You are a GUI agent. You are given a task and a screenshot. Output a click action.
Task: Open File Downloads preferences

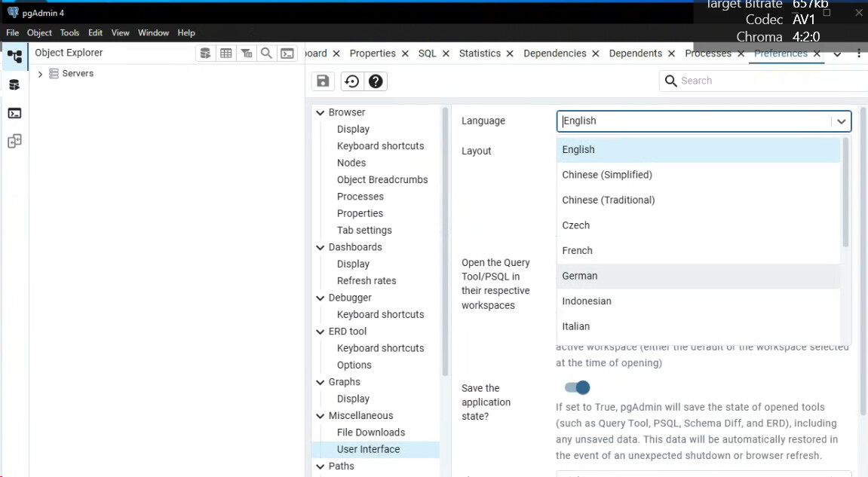(x=371, y=433)
